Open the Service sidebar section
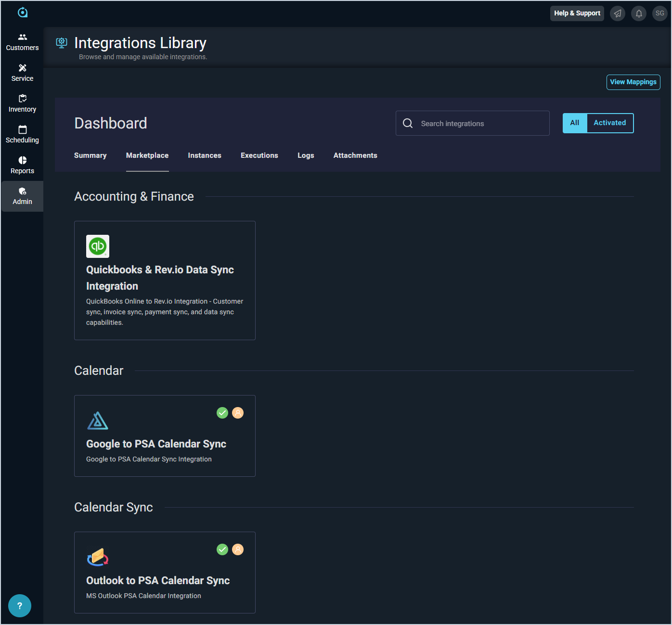The width and height of the screenshot is (672, 625). (x=22, y=73)
